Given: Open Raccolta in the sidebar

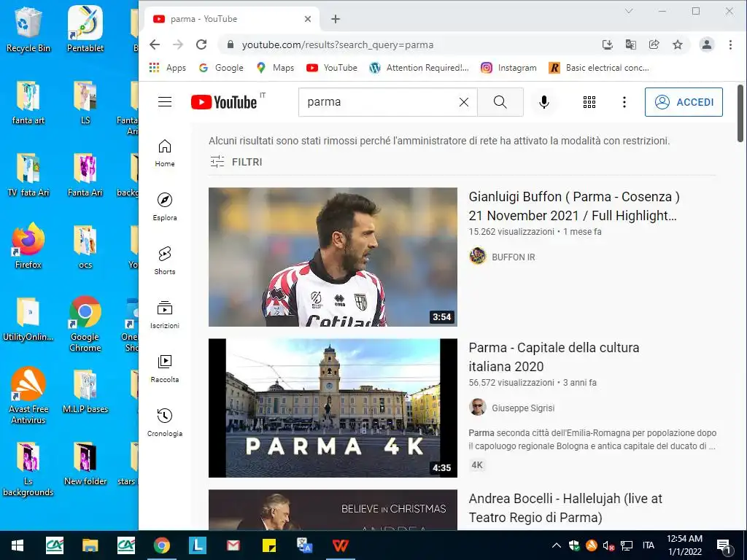Looking at the screenshot, I should pos(165,368).
